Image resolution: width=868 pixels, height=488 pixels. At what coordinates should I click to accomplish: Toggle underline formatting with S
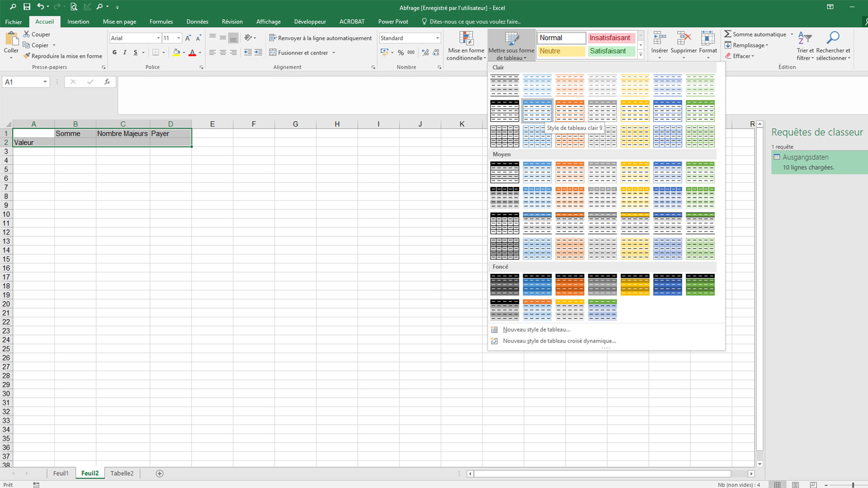coord(135,52)
